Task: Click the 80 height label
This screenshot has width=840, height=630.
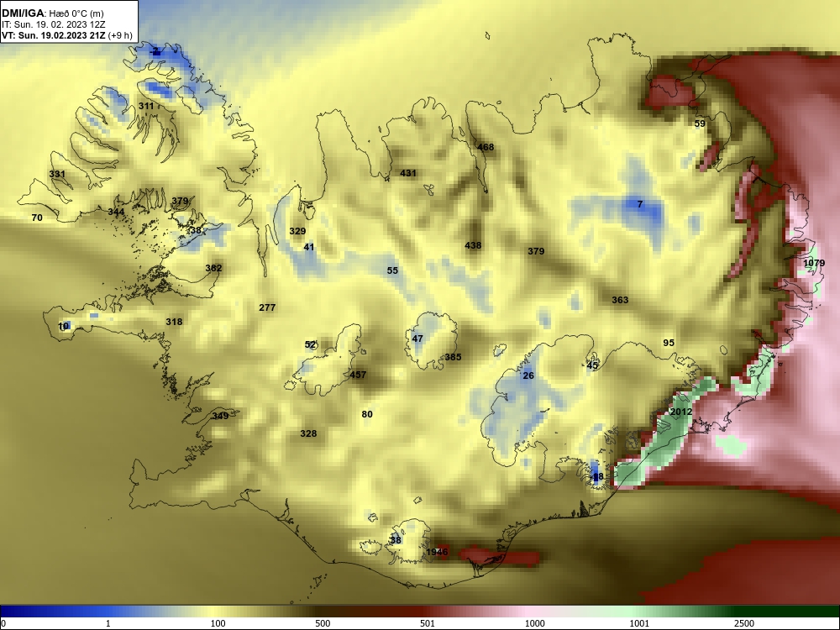Action: click(x=367, y=414)
